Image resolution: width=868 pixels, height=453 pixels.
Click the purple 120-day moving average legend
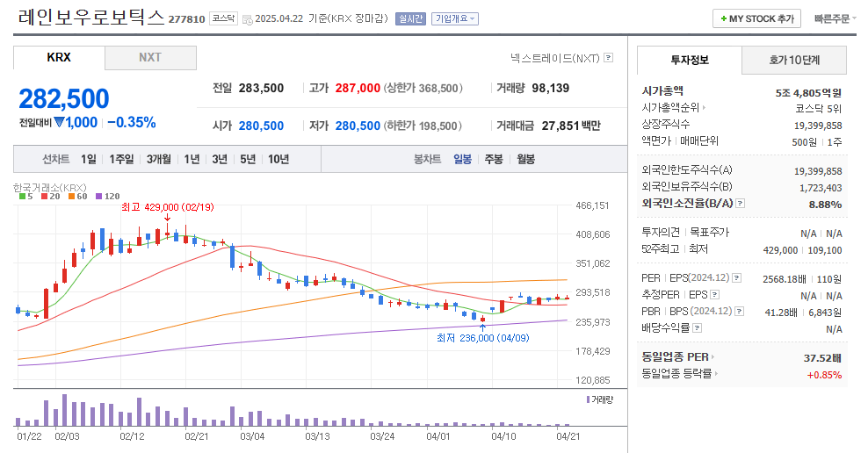click(x=107, y=197)
